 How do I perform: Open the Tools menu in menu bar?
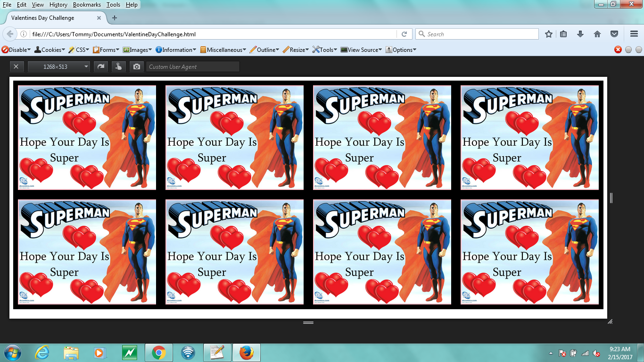[x=113, y=5]
